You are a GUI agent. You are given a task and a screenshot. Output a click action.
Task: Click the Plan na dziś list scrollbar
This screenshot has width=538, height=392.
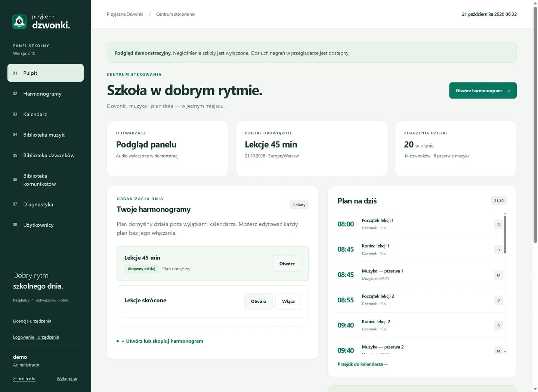(x=505, y=235)
